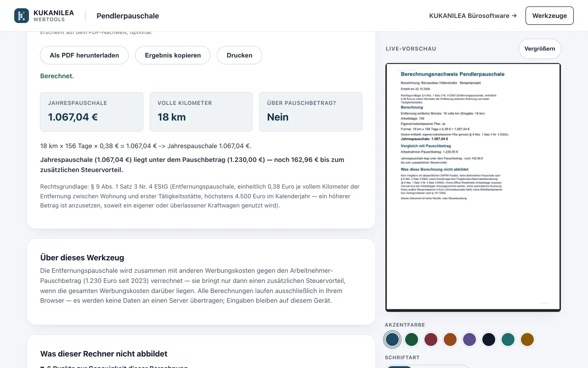
Task: Click the Pendlerpauschale page title
Action: [128, 16]
